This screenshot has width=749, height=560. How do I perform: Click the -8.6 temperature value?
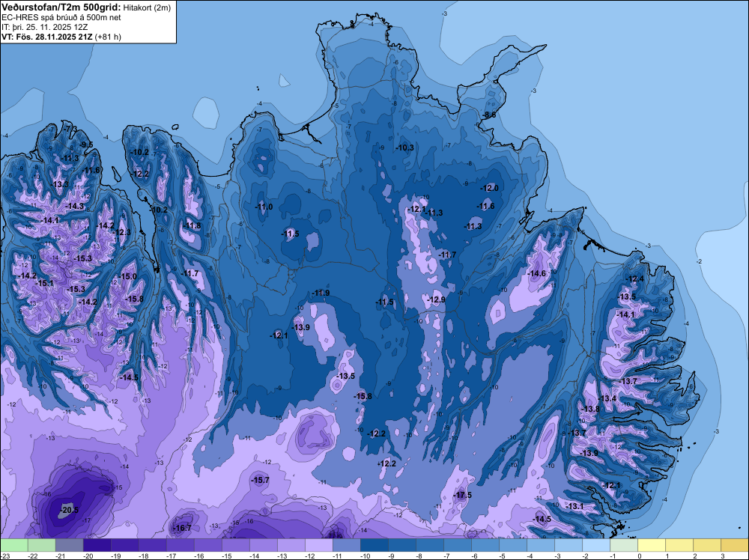[x=490, y=115]
